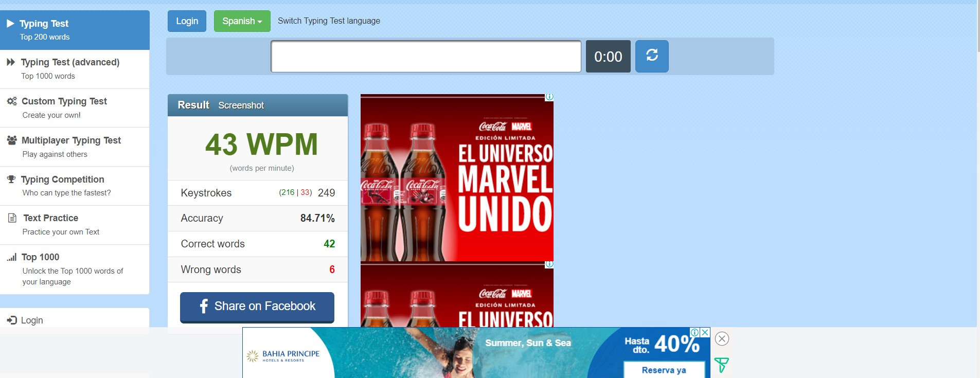The image size is (980, 378).
Task: Click the sidebar Login arrow icon
Action: [x=12, y=320]
